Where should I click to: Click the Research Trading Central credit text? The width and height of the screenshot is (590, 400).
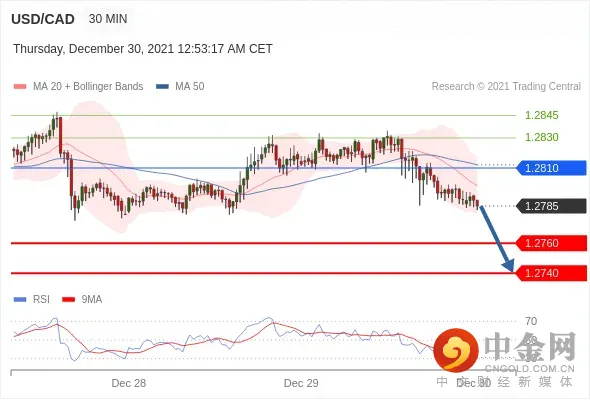point(506,86)
